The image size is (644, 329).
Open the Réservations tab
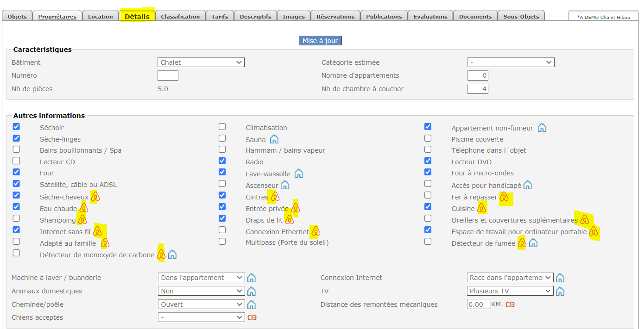point(335,17)
